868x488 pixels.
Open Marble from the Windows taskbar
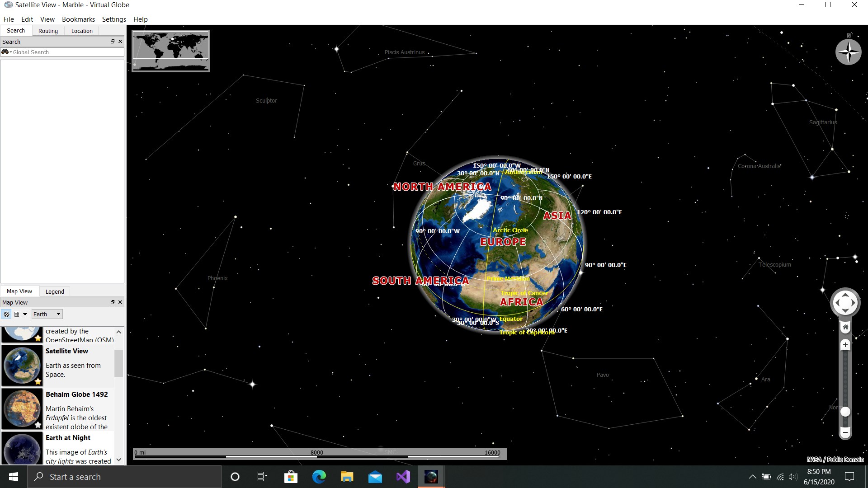coord(431,477)
